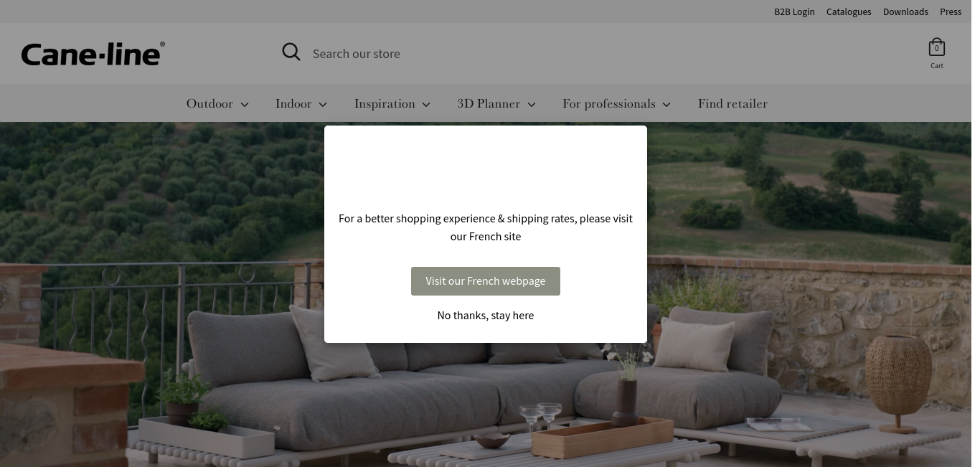Screen dimensions: 980x467
Task: Choose No thanks, stay here
Action: coord(486,316)
